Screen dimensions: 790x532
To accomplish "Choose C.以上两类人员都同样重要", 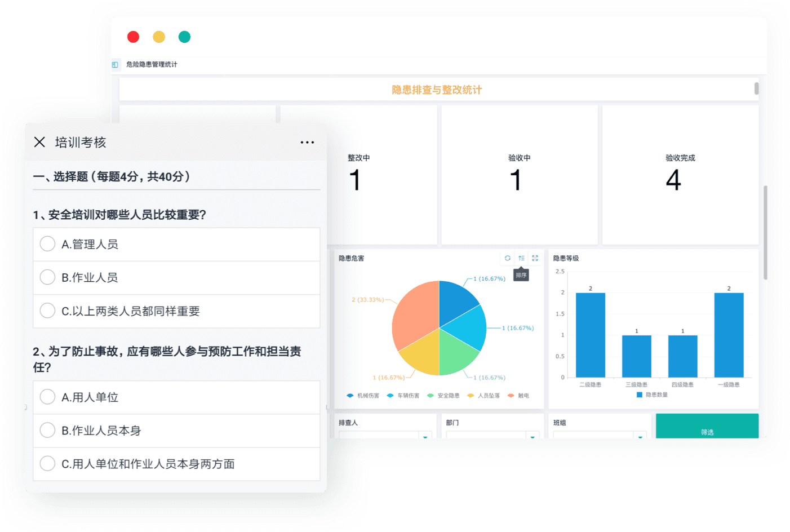I will (176, 311).
